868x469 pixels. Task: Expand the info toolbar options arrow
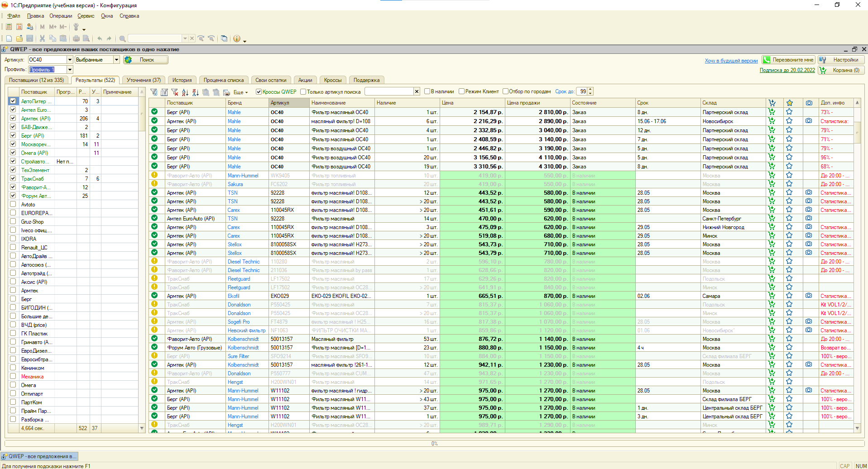coord(245,41)
